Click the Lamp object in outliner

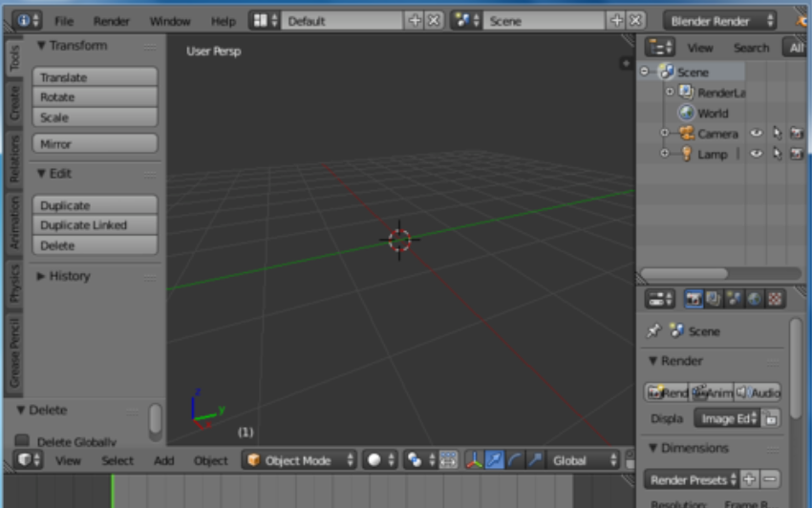pyautogui.click(x=712, y=154)
